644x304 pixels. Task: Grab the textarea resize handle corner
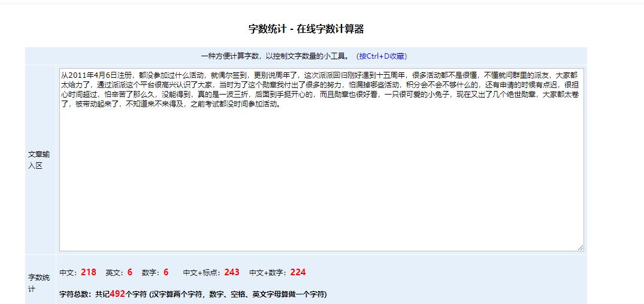(580, 247)
